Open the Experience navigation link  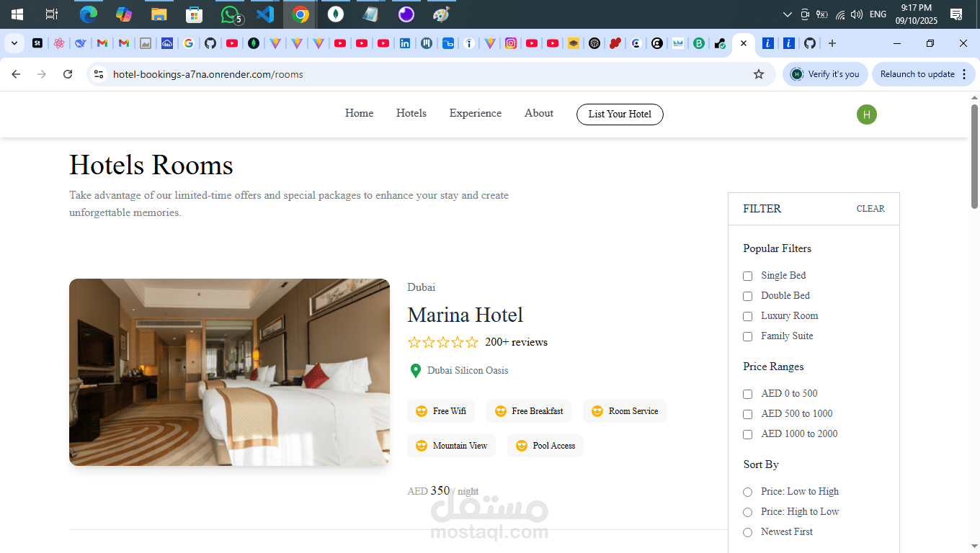click(x=476, y=113)
